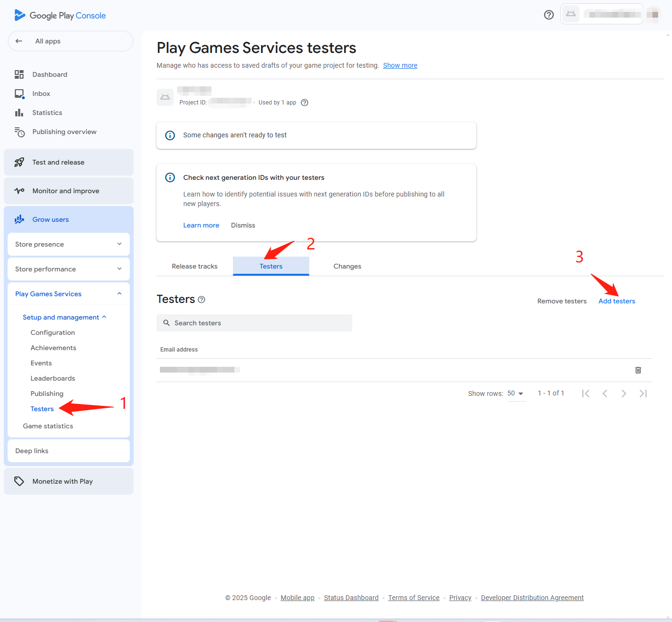
Task: Open Publishing overview
Action: 64,132
